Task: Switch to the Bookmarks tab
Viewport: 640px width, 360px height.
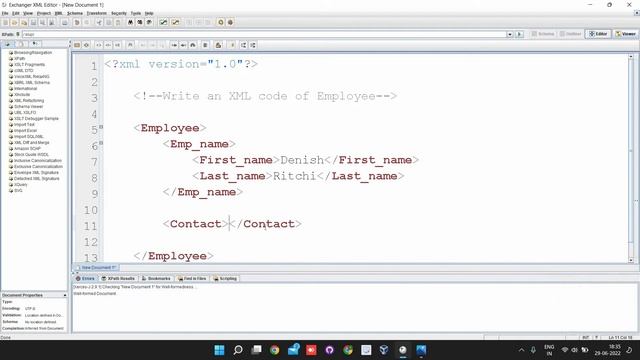Action: click(x=156, y=278)
